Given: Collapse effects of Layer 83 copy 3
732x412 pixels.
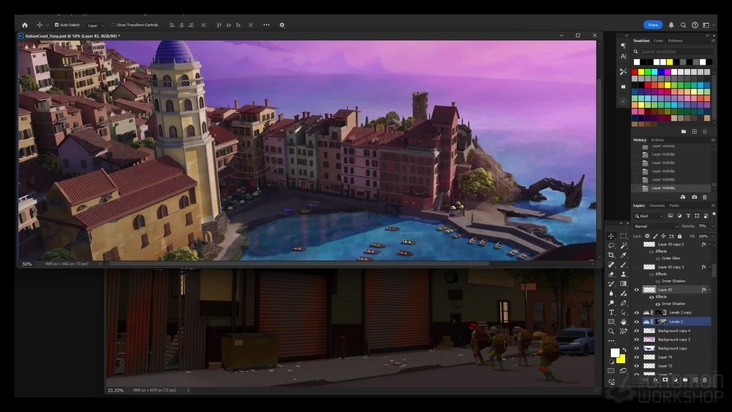Looking at the screenshot, I should pos(709,267).
